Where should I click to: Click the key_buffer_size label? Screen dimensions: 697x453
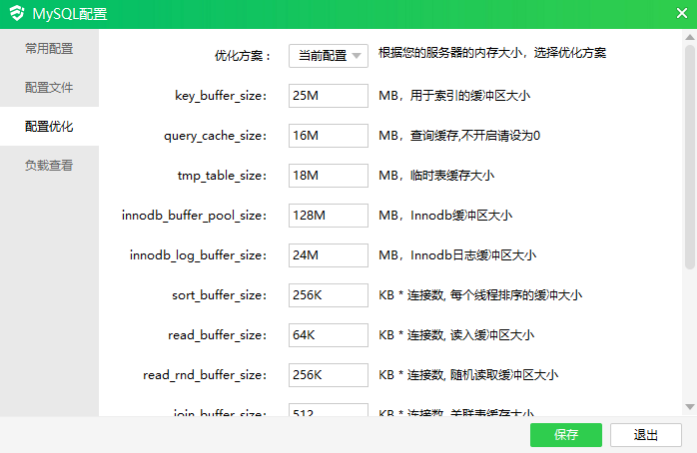pyautogui.click(x=221, y=96)
